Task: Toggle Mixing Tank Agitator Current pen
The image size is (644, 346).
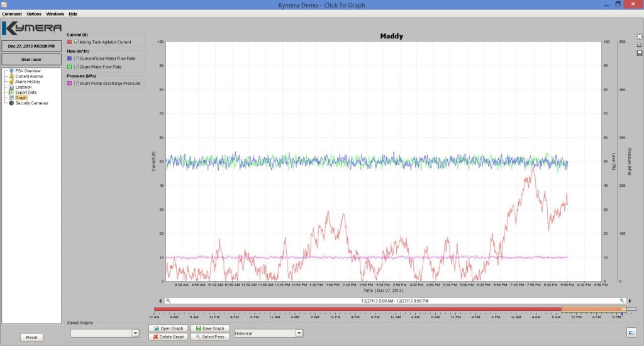Action: click(x=76, y=42)
